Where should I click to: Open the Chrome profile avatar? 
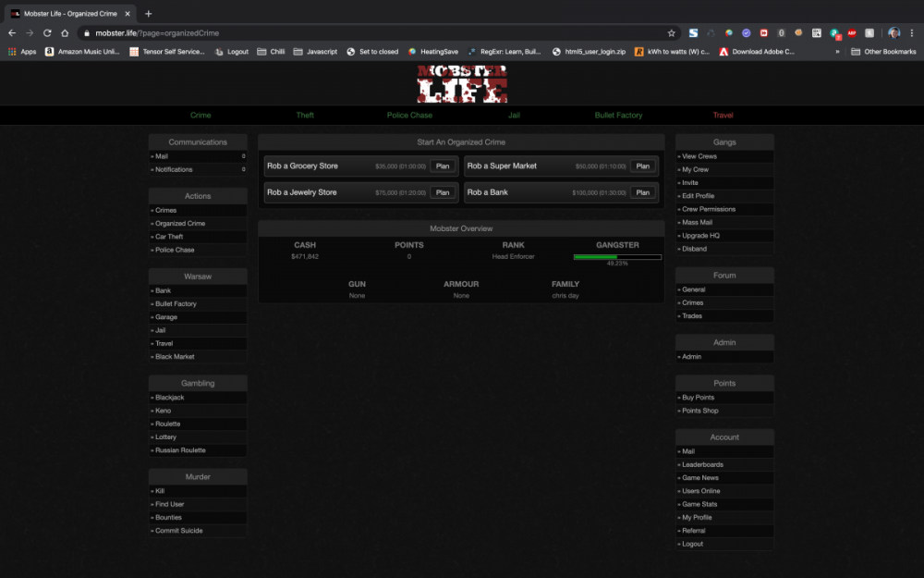(894, 32)
